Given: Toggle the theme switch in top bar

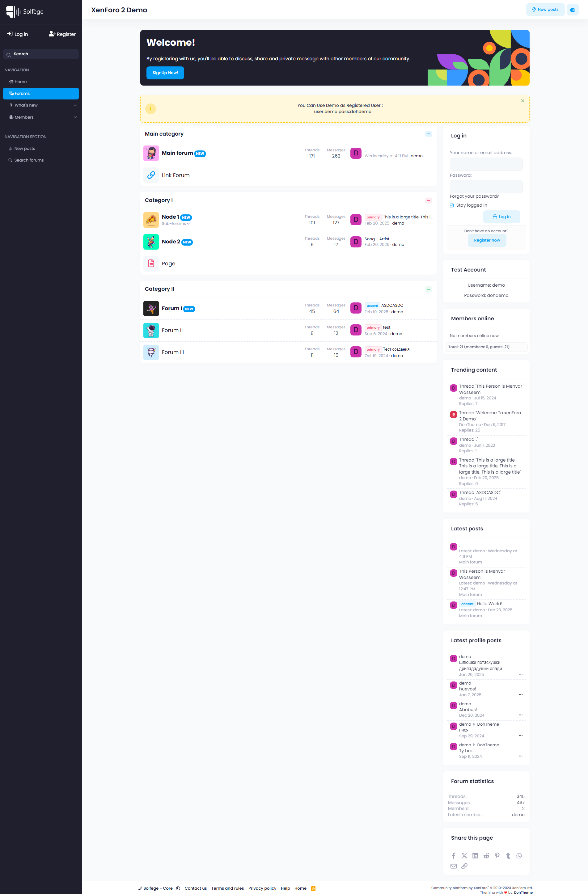Looking at the screenshot, I should click(572, 10).
